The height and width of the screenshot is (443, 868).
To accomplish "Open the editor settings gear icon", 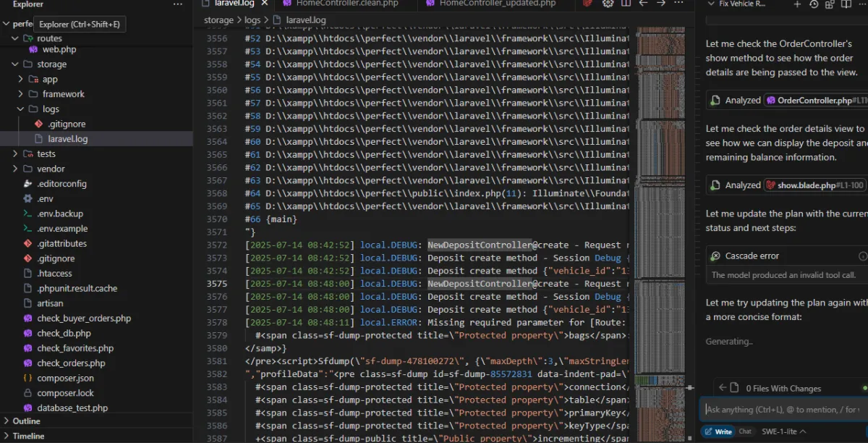I will (608, 4).
